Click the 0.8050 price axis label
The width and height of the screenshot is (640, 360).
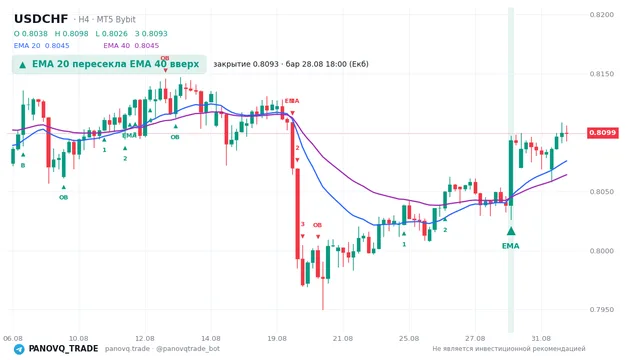[602, 191]
